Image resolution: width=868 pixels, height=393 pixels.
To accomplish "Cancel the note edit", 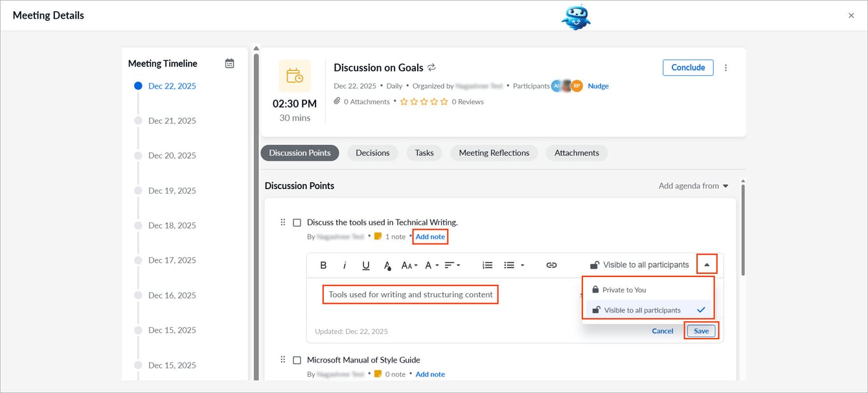I will (x=663, y=331).
